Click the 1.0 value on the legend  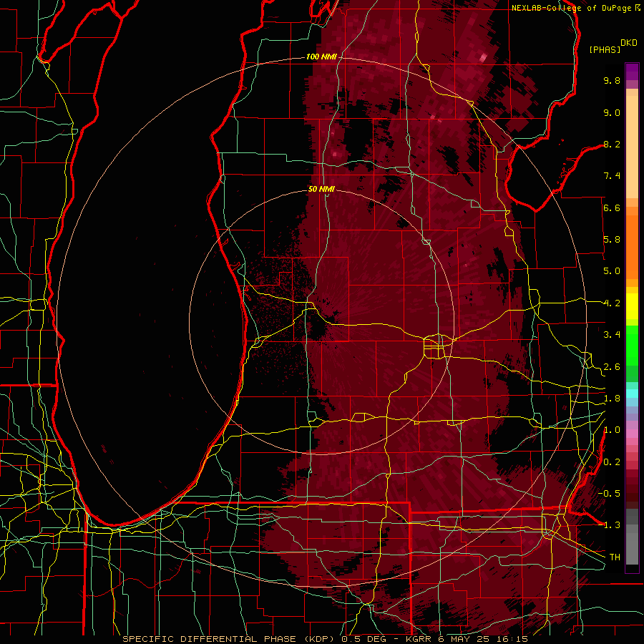612,430
